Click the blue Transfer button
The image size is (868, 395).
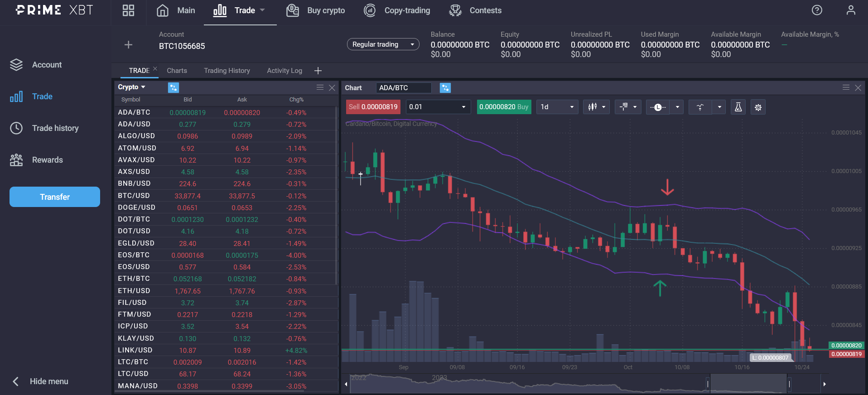[55, 197]
